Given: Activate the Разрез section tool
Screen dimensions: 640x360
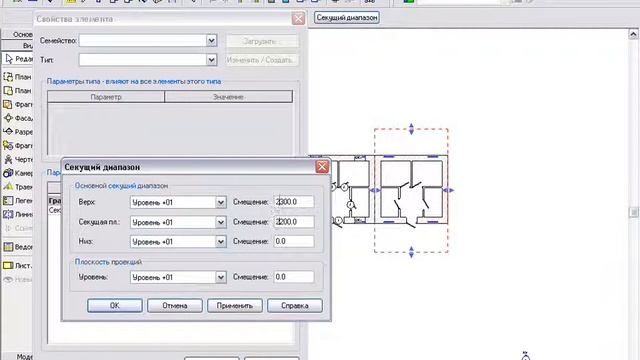Looking at the screenshot, I should pos(18,132).
